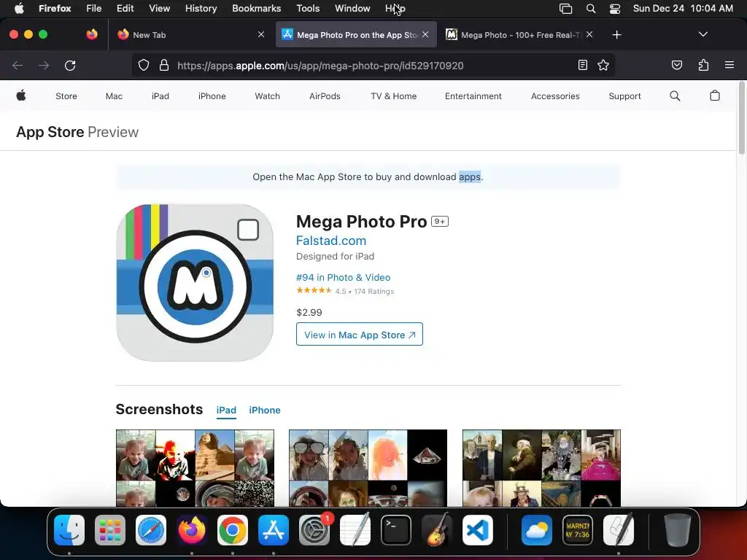747x560 pixels.
Task: Reload the current page
Action: tap(70, 65)
